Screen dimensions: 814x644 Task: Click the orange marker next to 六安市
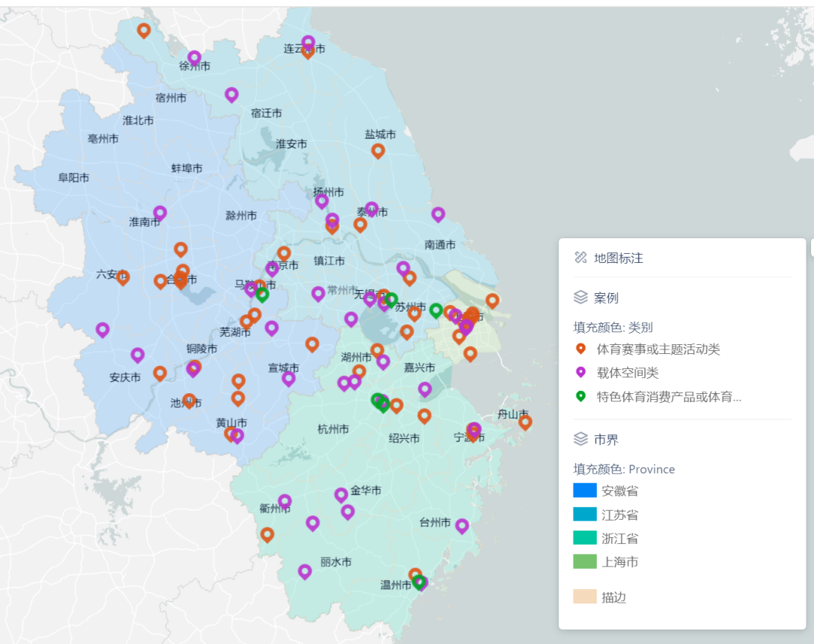(x=123, y=277)
